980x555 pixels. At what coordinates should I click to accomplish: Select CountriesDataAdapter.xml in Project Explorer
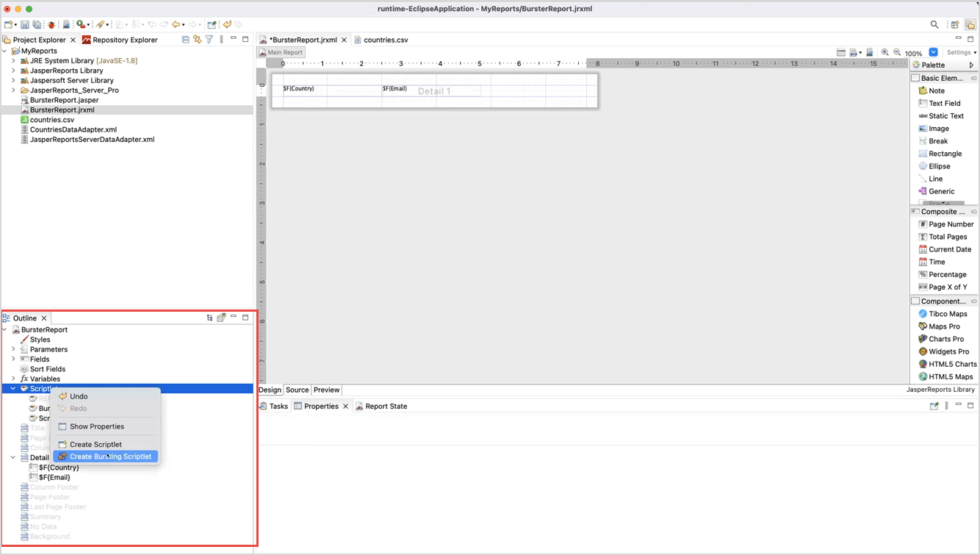(x=68, y=129)
